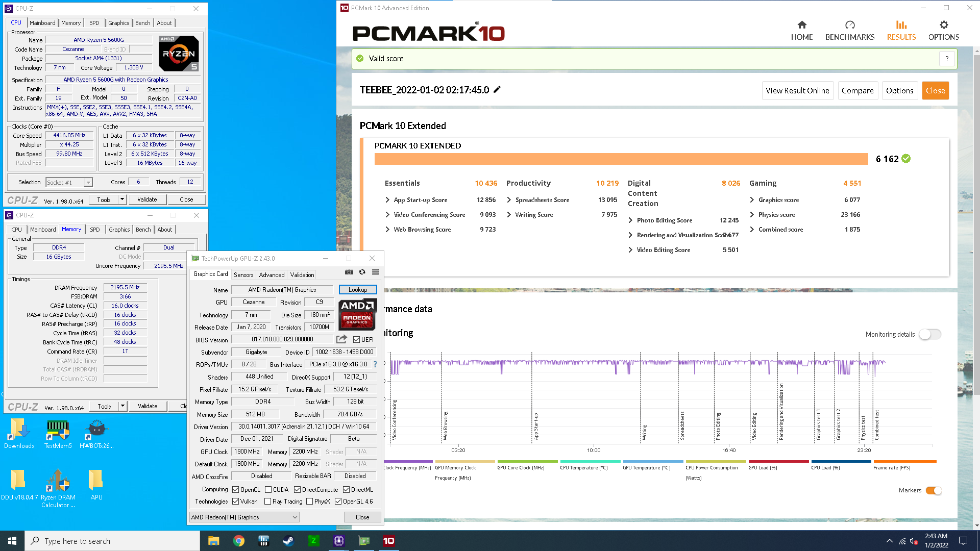980x551 pixels.
Task: Turn off the Markers toggle
Action: pyautogui.click(x=933, y=490)
